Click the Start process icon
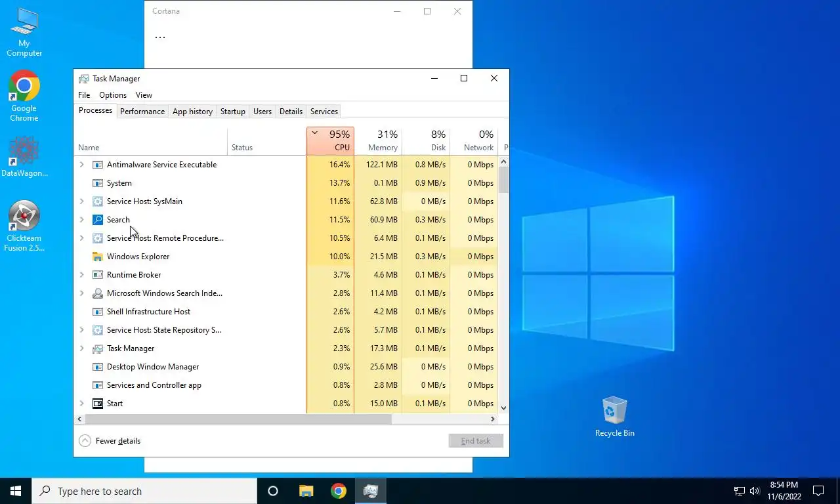This screenshot has width=840, height=504. click(98, 404)
